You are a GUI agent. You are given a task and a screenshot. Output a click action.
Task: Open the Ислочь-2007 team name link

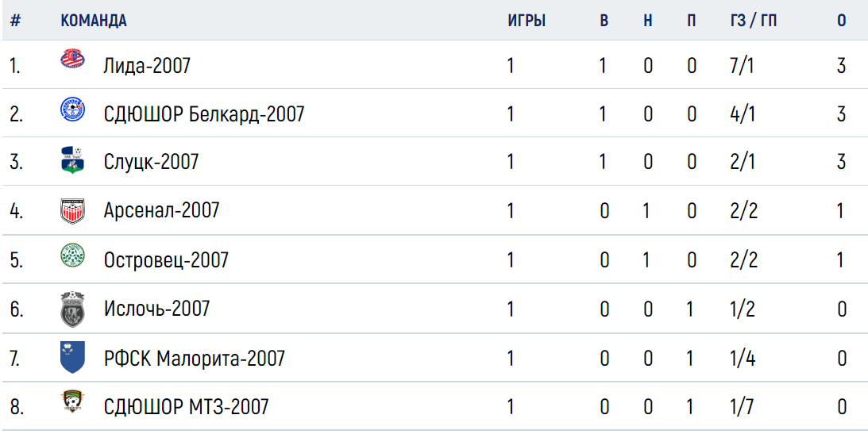click(x=156, y=308)
